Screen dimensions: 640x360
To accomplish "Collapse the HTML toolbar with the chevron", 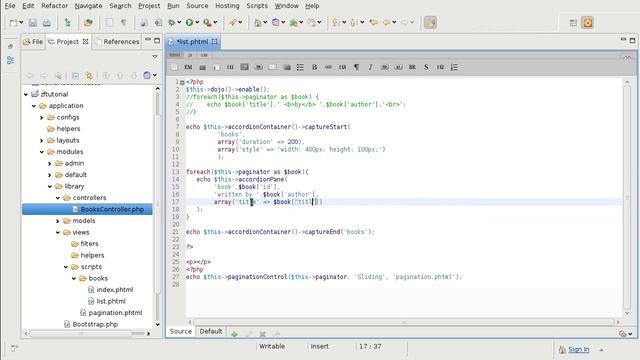I will [x=627, y=57].
